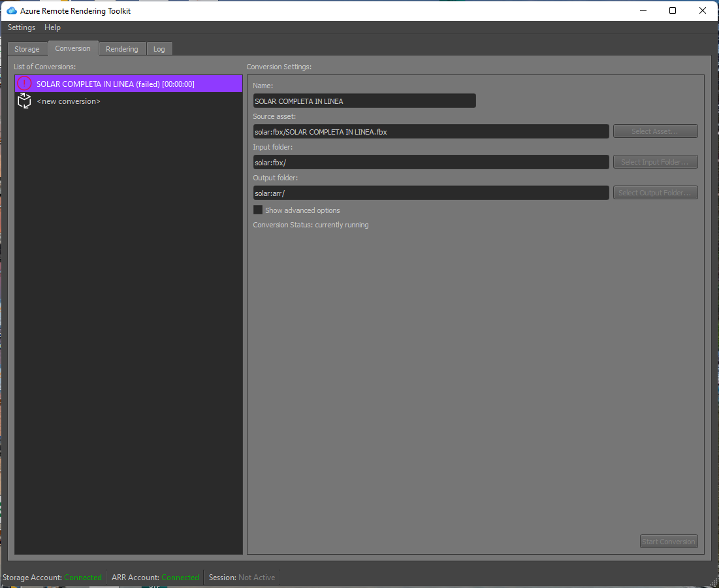The height and width of the screenshot is (588, 719).
Task: Click the Select Asset button
Action: 655,131
